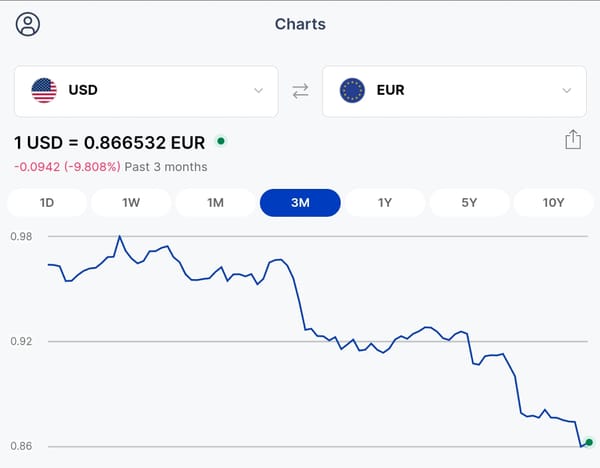Show the 5Y chart range
The width and height of the screenshot is (600, 468).
[x=469, y=203]
